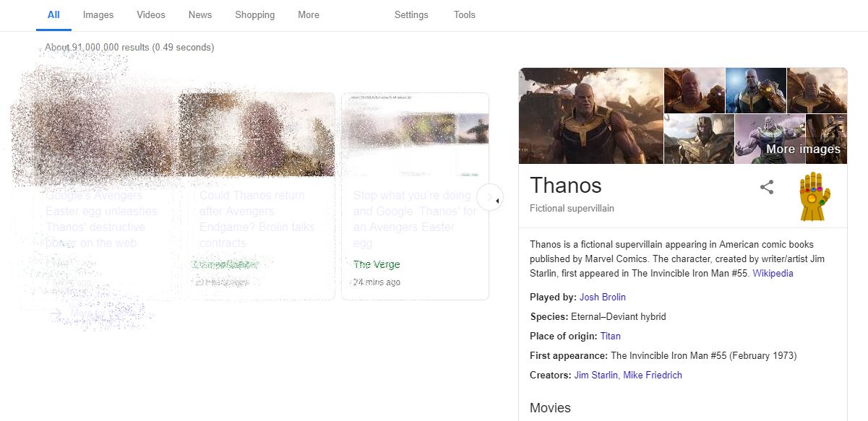Open the Videos tab
The image size is (868, 421).
pos(150,14)
